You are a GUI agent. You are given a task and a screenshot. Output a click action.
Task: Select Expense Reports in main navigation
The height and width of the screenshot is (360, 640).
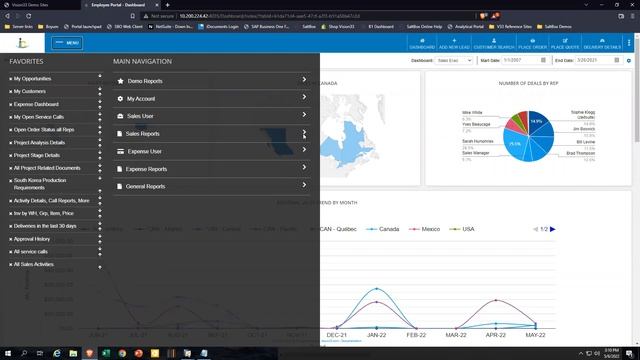point(211,169)
